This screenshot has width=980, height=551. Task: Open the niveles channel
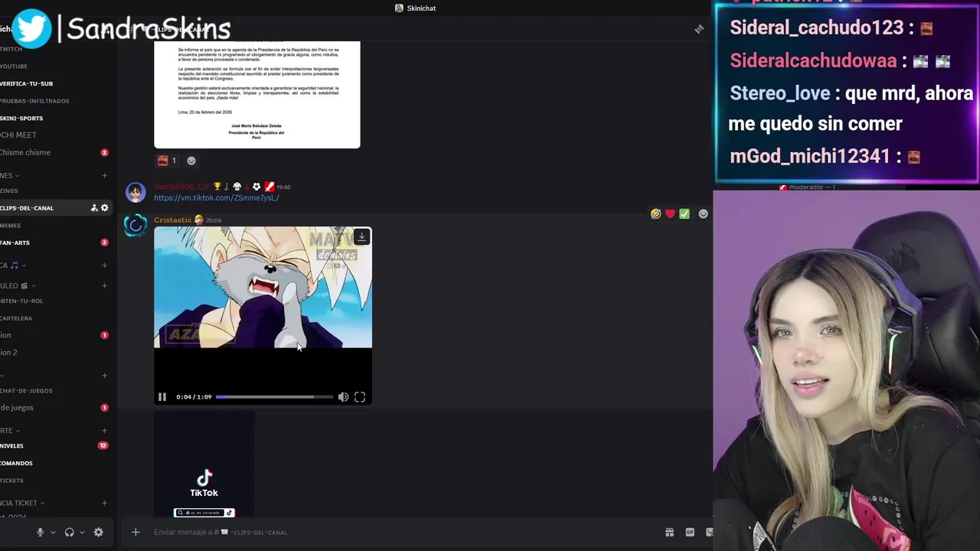pos(11,445)
